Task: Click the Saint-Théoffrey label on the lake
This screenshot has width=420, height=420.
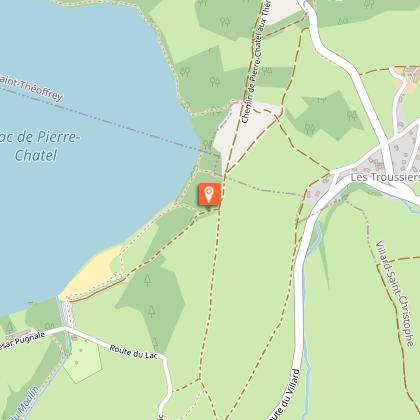Action: point(31,88)
